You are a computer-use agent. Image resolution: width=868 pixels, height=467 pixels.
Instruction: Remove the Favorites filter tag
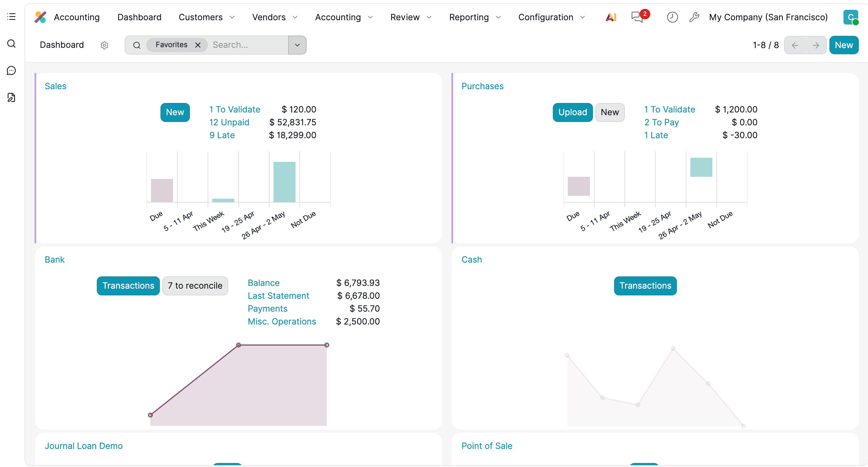pyautogui.click(x=198, y=45)
